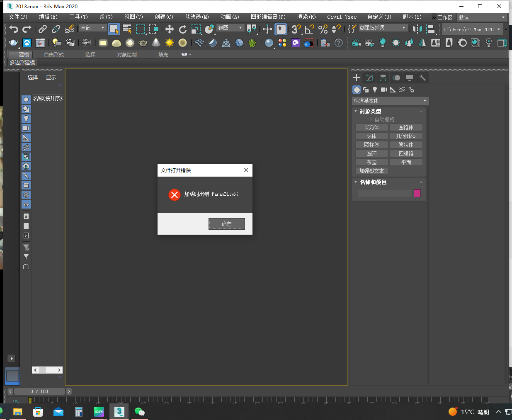Click the Unlink Selection broken-chain icon
This screenshot has width=512, height=420.
[x=56, y=29]
